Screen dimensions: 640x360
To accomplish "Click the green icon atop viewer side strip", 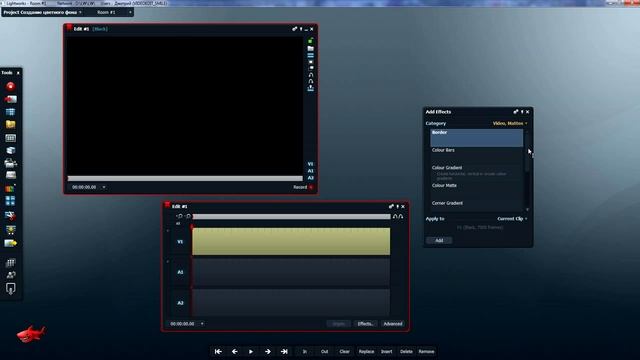I will [311, 40].
